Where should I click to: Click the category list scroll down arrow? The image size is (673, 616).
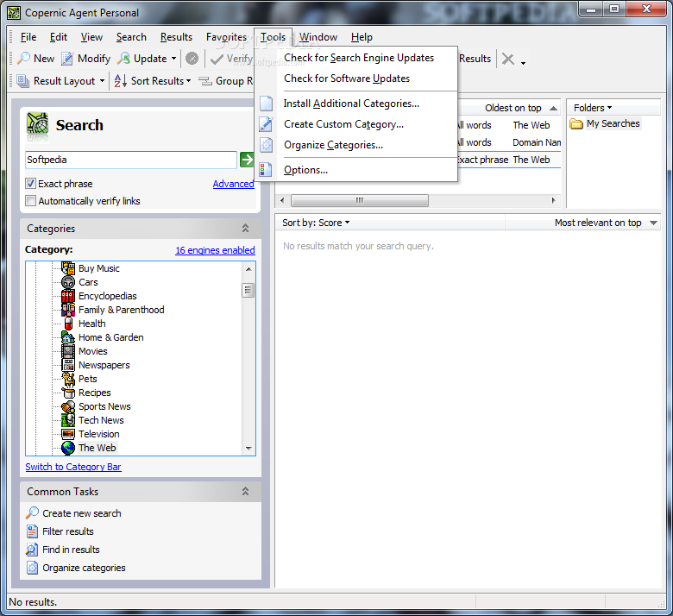click(x=248, y=448)
